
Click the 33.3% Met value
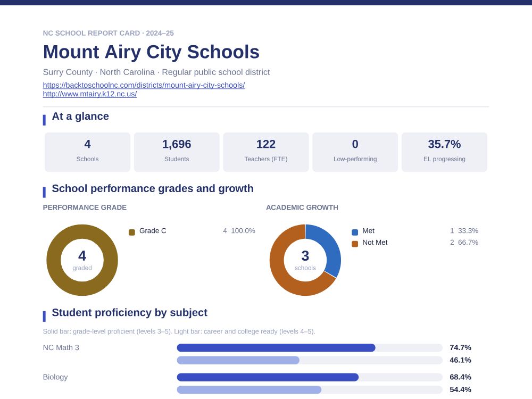(x=468, y=231)
